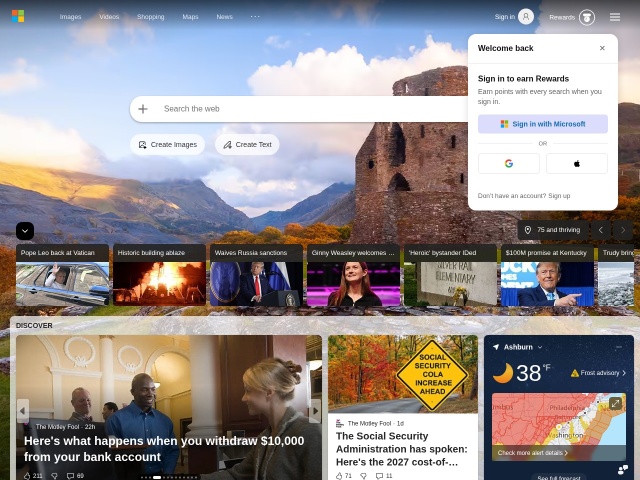
Task: Open 'Historic building ablaze' story
Action: [159, 275]
